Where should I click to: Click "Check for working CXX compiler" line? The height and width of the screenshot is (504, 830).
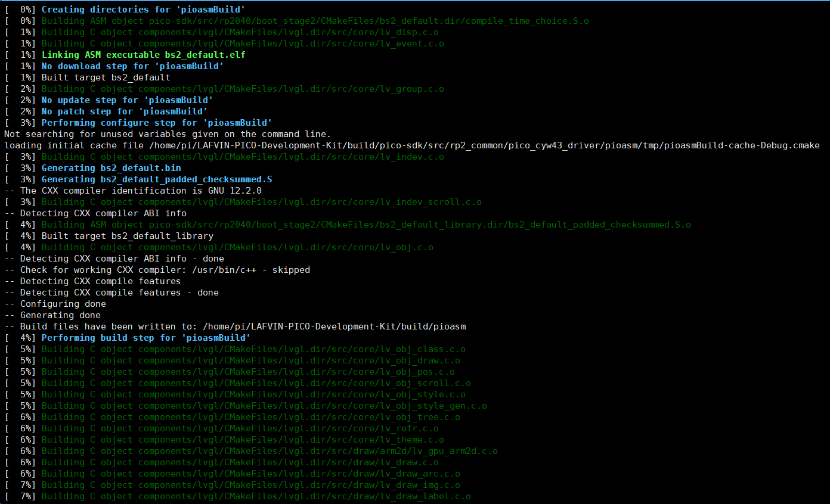tap(157, 270)
